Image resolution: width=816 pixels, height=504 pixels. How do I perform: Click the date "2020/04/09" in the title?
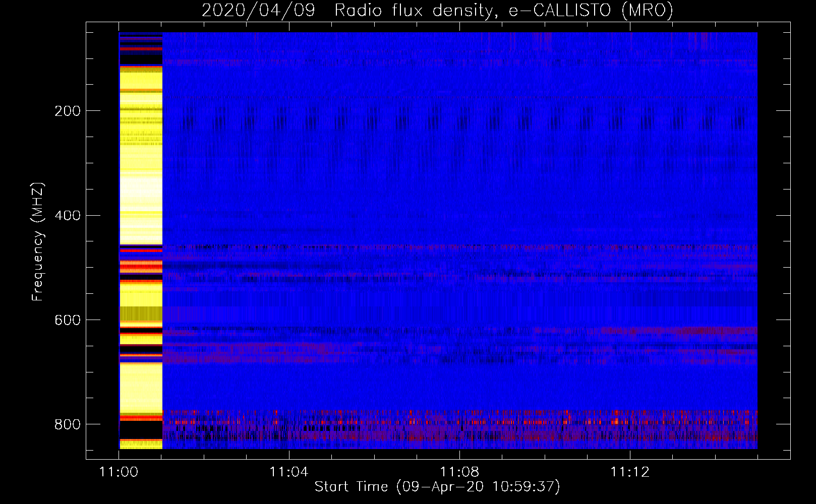click(x=259, y=10)
